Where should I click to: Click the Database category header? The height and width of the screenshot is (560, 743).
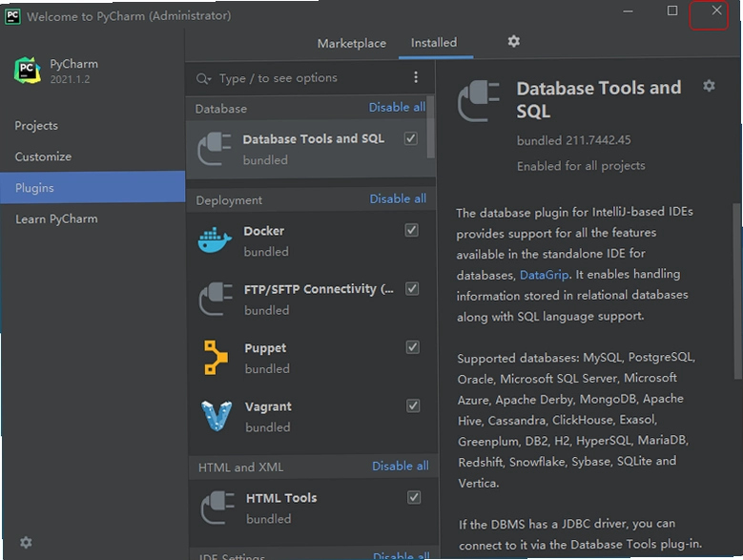pos(221,109)
